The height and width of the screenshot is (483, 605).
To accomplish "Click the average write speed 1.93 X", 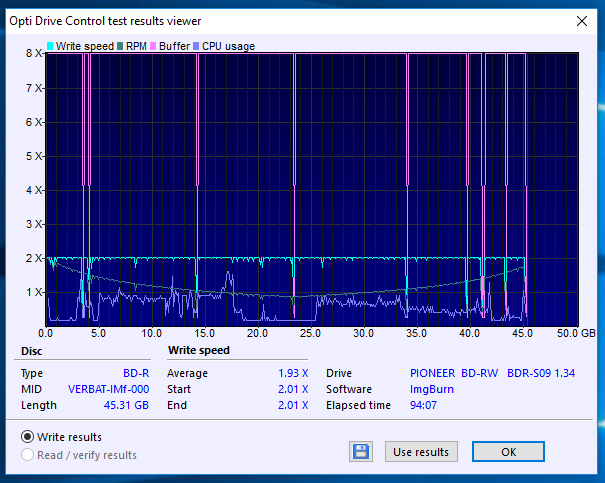I will click(293, 373).
